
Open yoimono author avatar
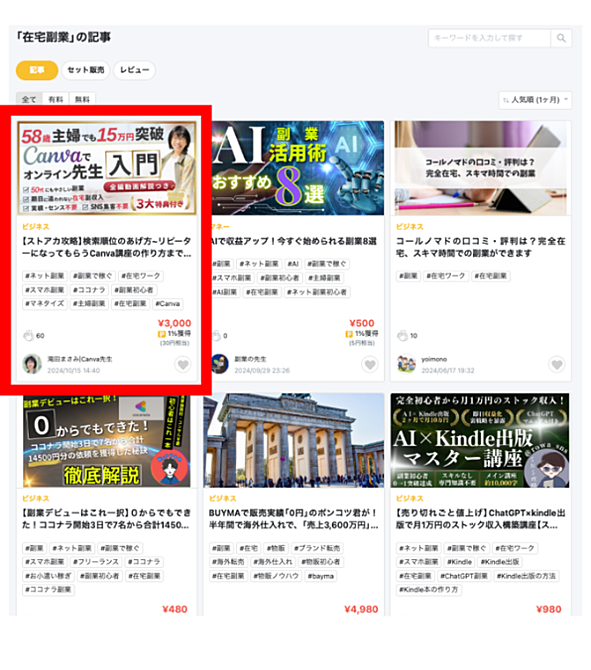(x=406, y=364)
